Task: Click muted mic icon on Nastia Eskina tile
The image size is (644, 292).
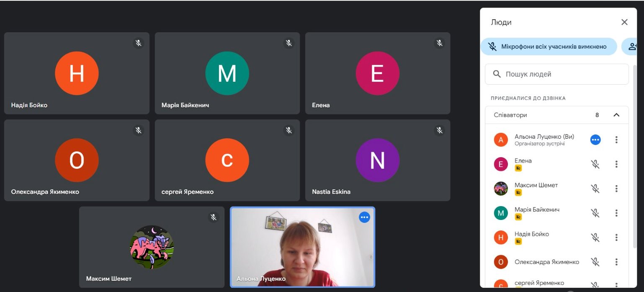Action: [440, 130]
